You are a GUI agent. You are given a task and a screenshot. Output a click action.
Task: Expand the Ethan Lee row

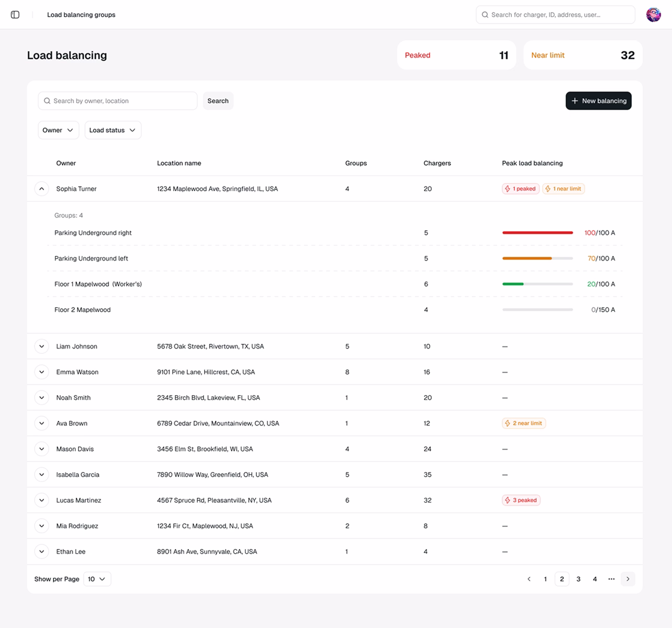(x=41, y=552)
